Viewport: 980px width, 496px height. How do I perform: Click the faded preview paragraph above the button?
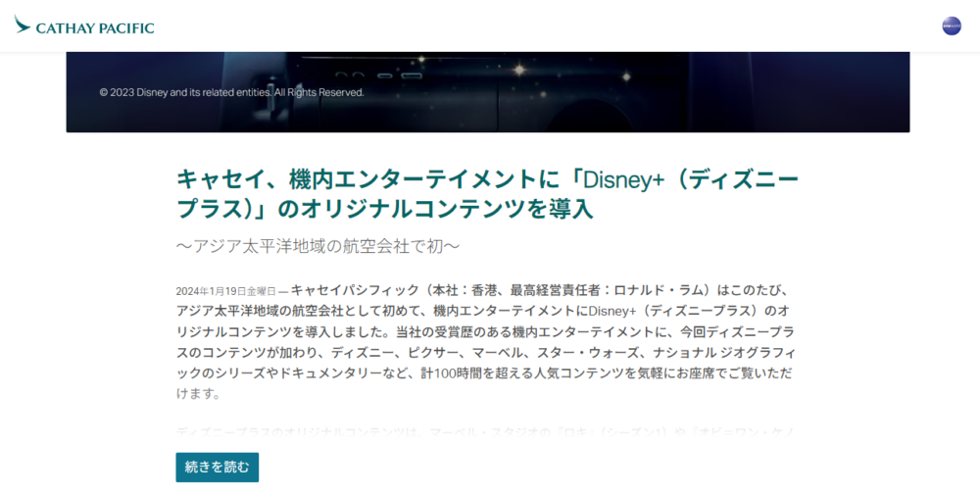coord(485,431)
